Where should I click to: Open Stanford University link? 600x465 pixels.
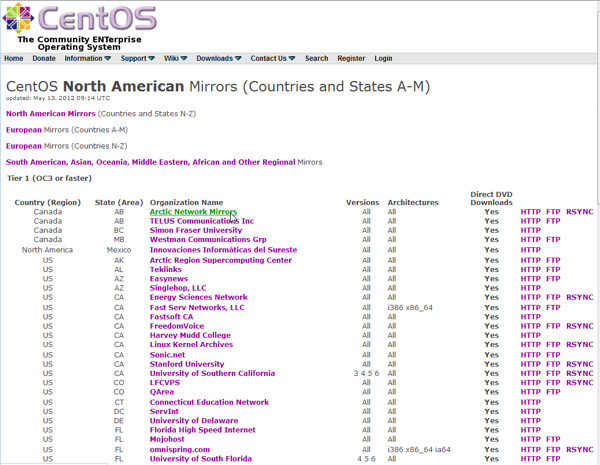click(187, 364)
